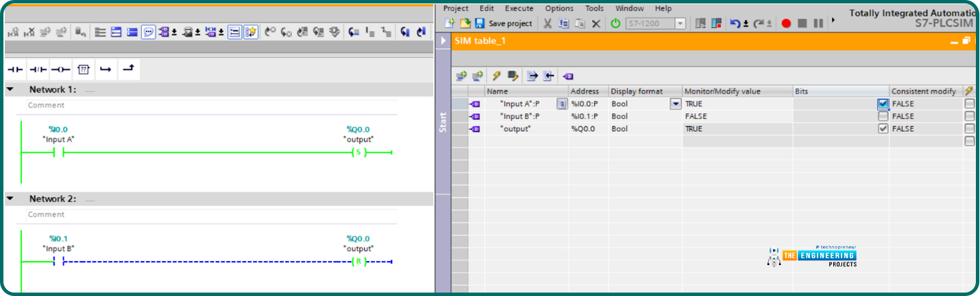This screenshot has height=296, width=980.
Task: Insert an output coil instruction
Action: 60,69
